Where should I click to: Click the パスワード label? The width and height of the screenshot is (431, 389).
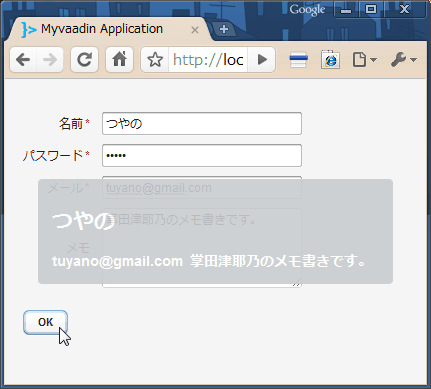tap(53, 155)
